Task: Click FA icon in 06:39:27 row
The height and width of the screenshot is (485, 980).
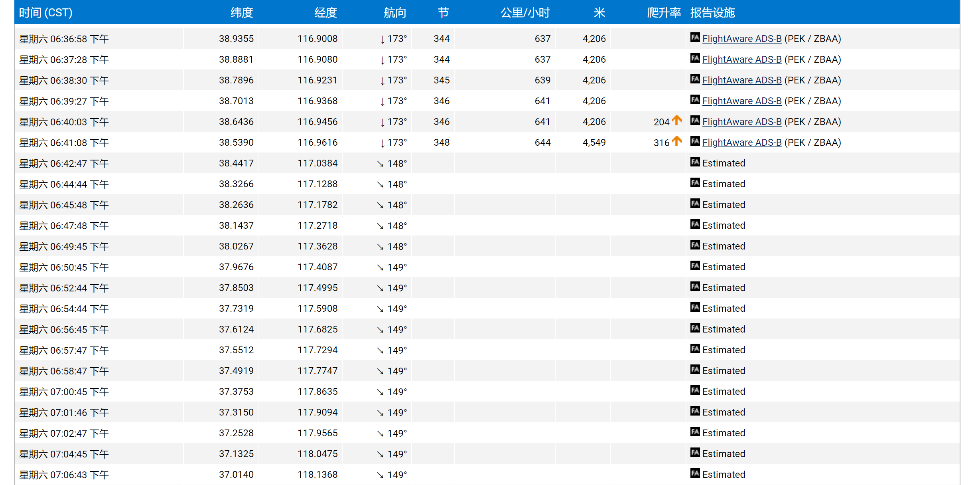Action: click(x=695, y=100)
